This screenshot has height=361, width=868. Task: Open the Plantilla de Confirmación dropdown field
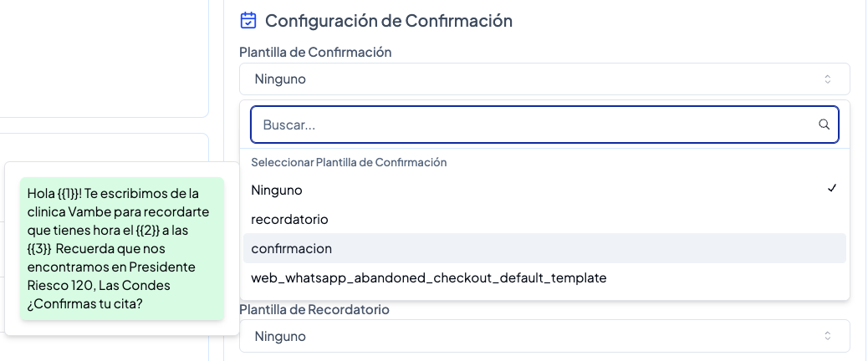pos(544,79)
